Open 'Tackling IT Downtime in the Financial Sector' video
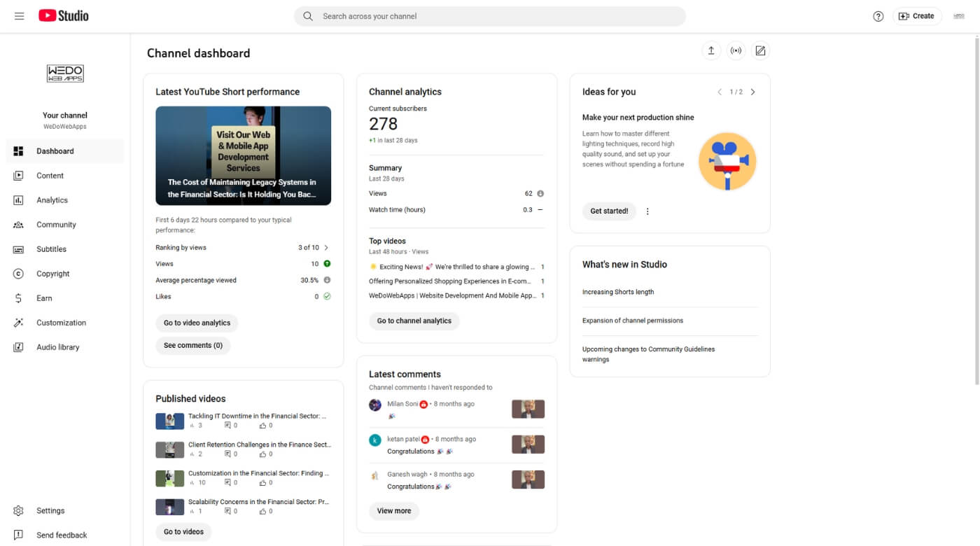Screen dimensions: 980x546 coord(258,416)
